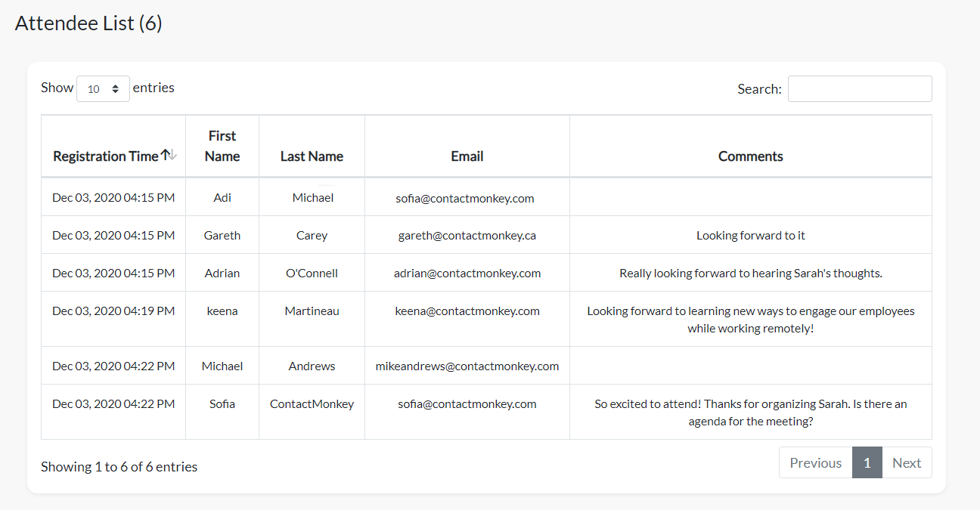The image size is (980, 510).
Task: Click email gareth@contactmonkey.ca
Action: click(x=467, y=235)
